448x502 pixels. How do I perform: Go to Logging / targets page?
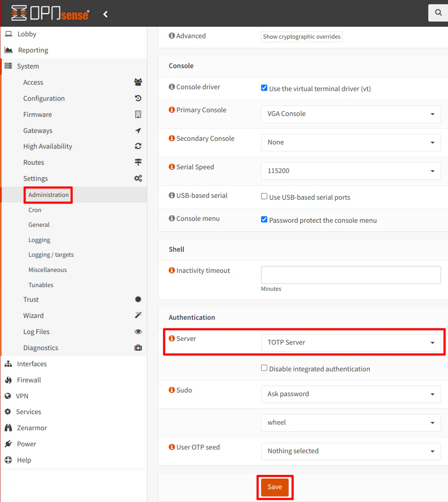coord(51,254)
